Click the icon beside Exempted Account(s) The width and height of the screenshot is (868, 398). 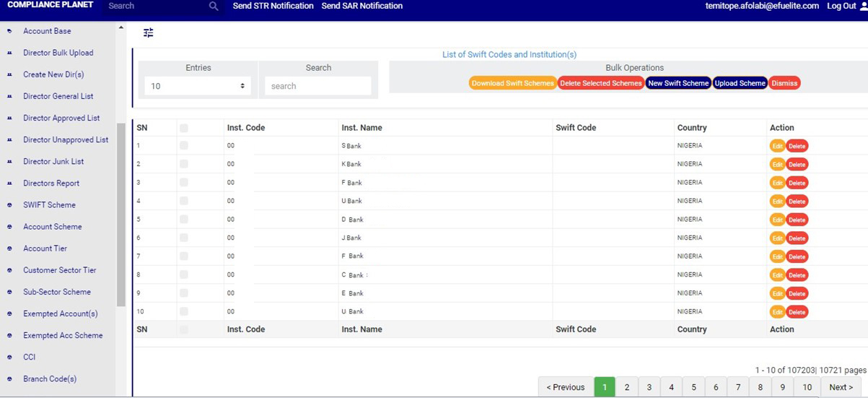coord(9,314)
